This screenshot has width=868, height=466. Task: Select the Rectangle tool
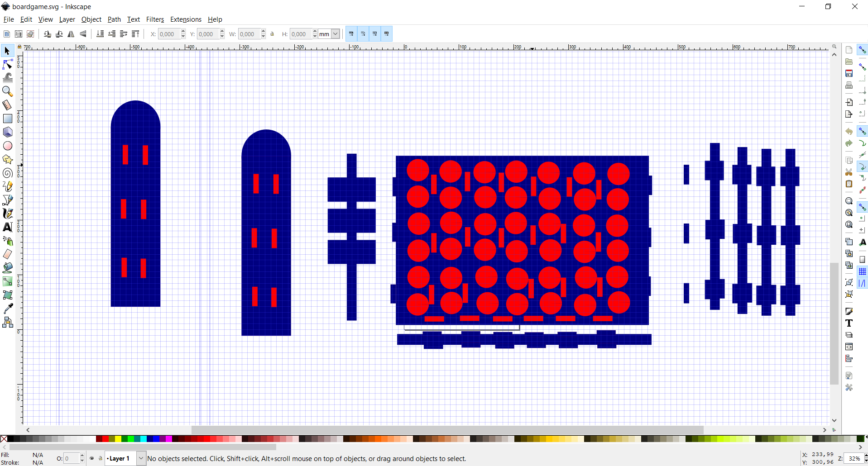pos(7,119)
